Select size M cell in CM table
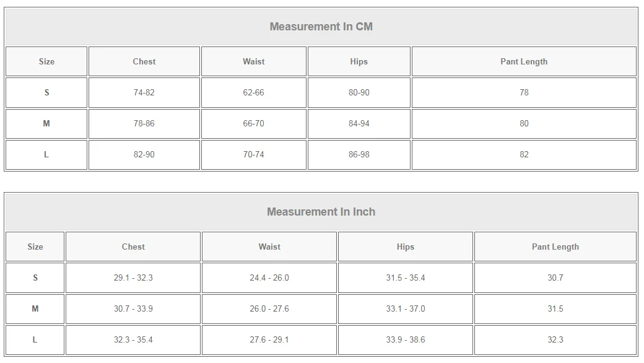The width and height of the screenshot is (644, 363). [46, 124]
